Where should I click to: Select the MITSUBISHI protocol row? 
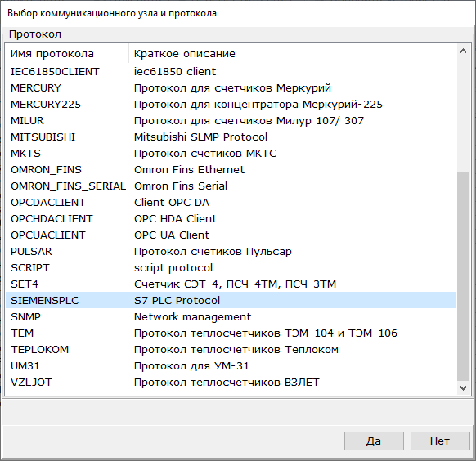coord(231,137)
